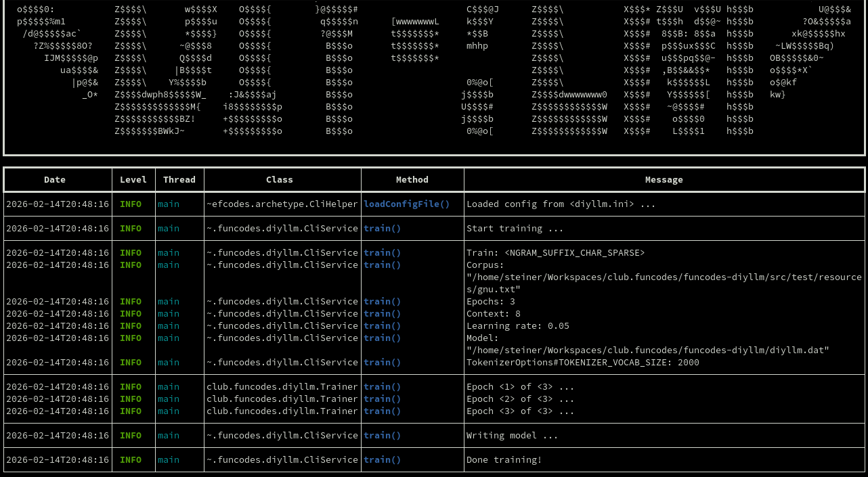
Task: Select the Thread column header
Action: [179, 180]
